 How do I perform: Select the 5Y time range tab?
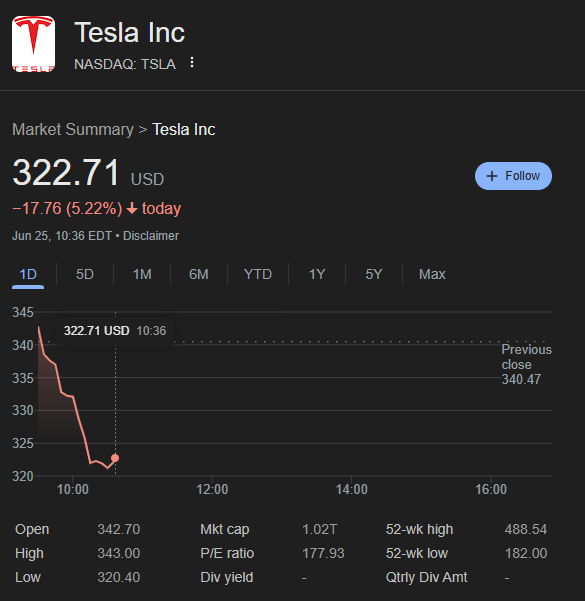pos(374,274)
